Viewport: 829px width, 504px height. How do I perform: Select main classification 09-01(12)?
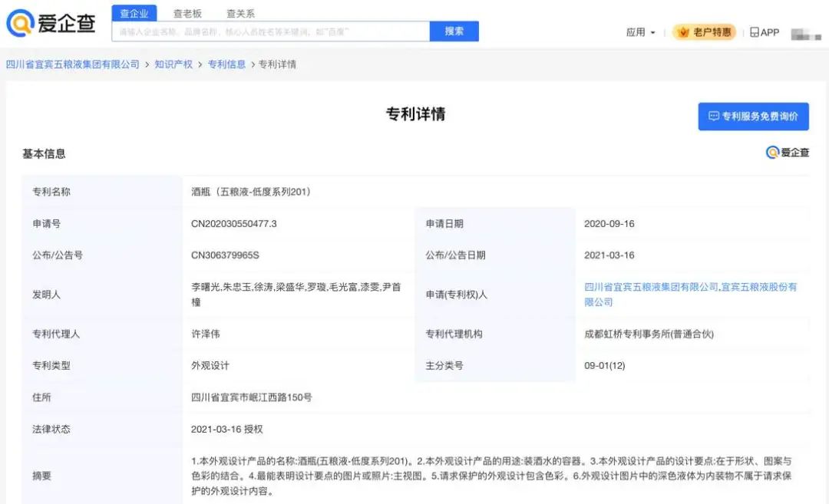pos(604,366)
